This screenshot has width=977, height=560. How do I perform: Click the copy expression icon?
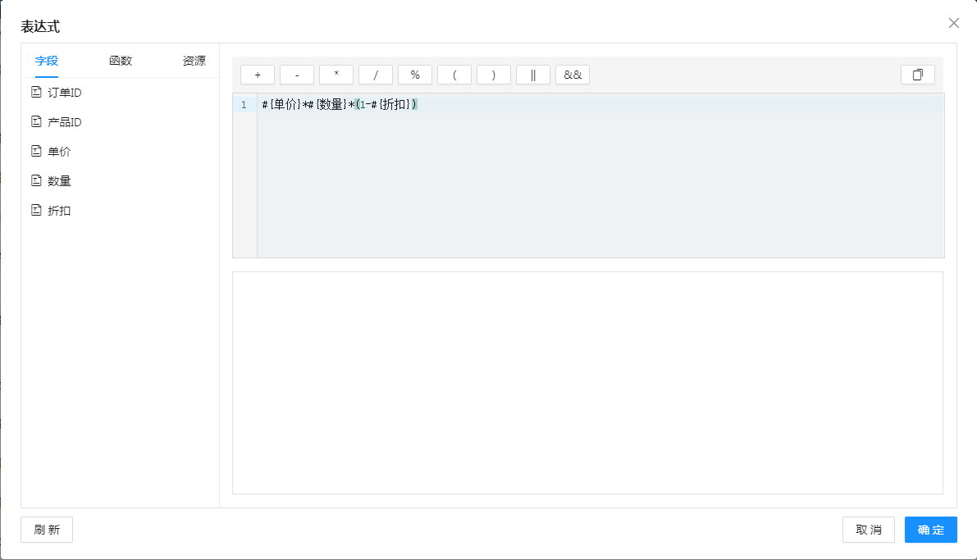tap(917, 75)
